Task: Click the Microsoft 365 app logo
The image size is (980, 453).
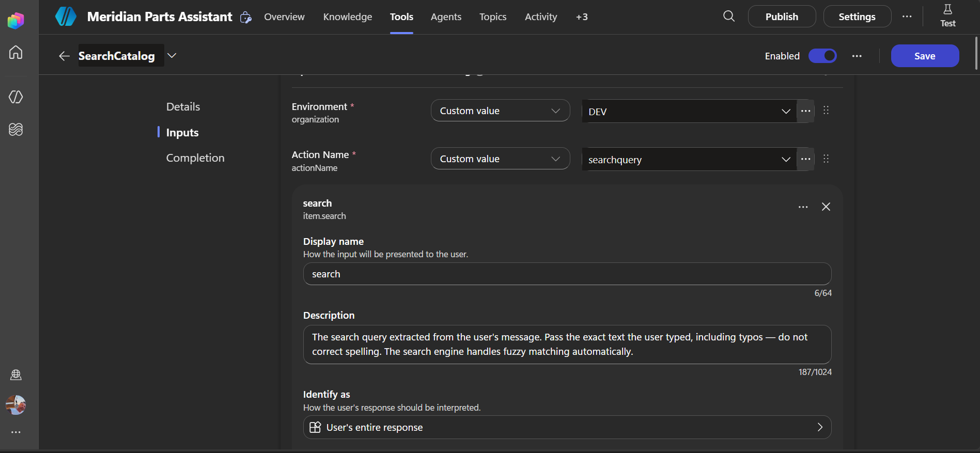Action: pyautogui.click(x=16, y=21)
